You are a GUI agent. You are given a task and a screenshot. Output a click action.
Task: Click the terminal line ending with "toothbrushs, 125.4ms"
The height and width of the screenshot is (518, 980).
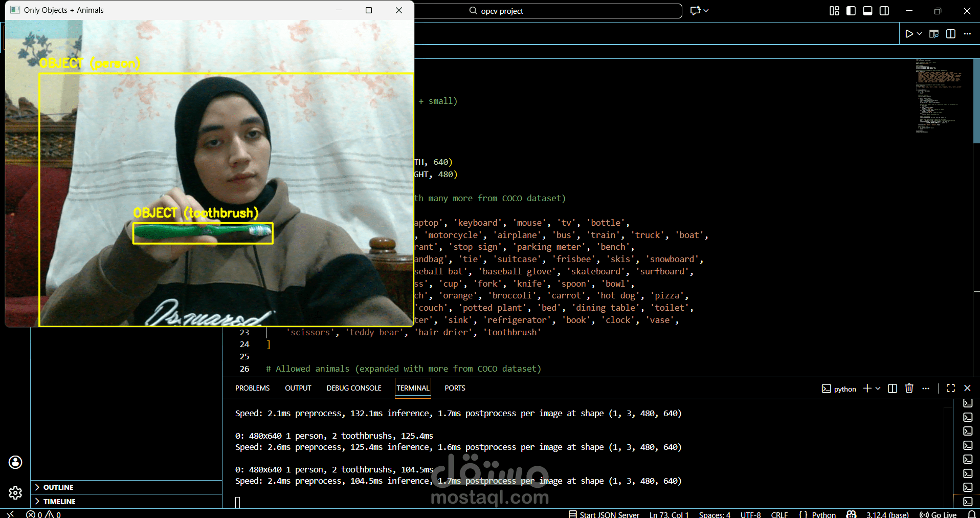[334, 436]
